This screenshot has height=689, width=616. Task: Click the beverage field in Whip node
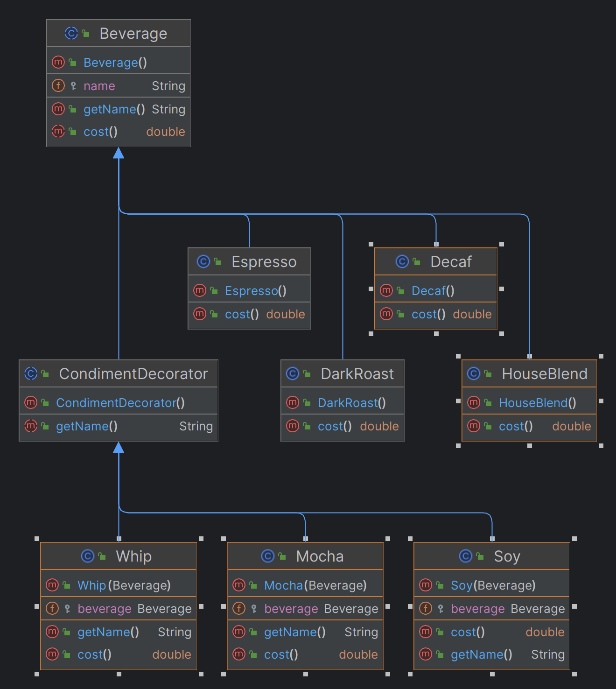tap(105, 609)
